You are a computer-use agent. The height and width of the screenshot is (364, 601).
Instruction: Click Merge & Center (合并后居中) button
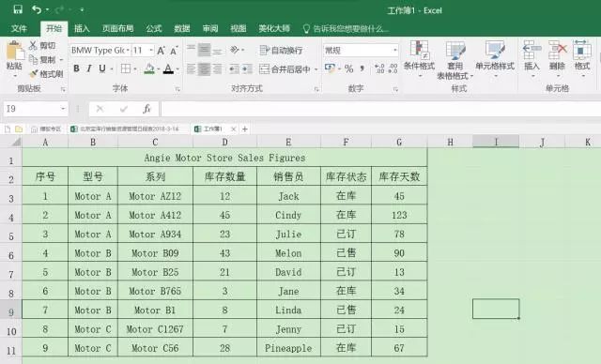[285, 69]
